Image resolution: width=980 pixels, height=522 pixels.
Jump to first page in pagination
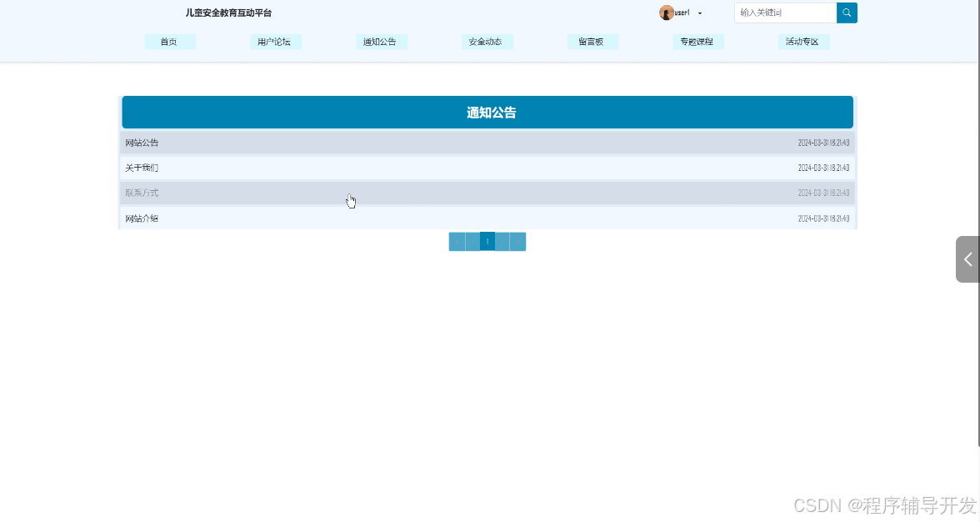point(457,241)
